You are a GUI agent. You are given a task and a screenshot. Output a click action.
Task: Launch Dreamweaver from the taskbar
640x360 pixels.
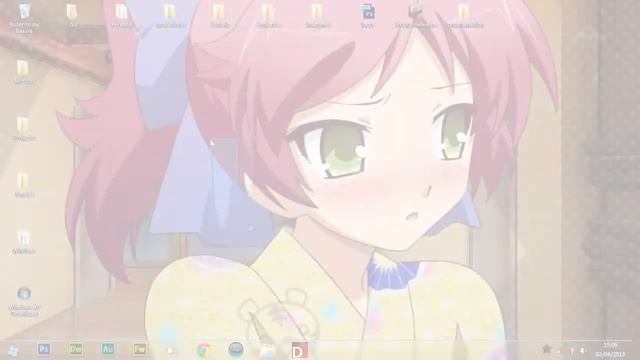point(76,349)
